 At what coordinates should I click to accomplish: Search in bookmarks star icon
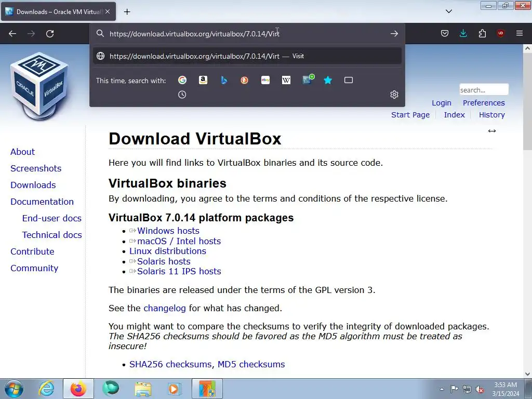point(328,80)
